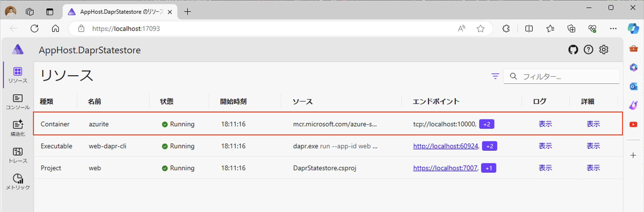Open Browser essentials heart icon
Viewport: 644px width, 212px height.
592,28
